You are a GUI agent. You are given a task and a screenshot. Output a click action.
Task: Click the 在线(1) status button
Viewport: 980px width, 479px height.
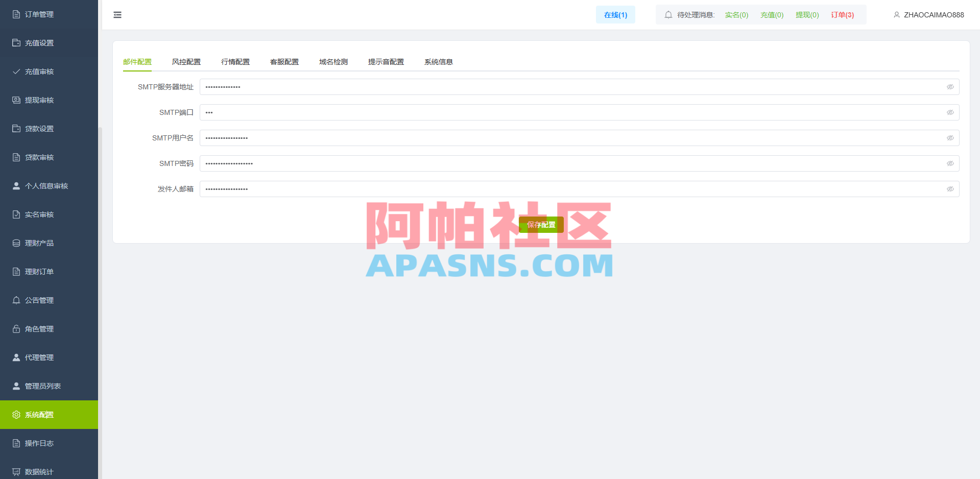615,15
